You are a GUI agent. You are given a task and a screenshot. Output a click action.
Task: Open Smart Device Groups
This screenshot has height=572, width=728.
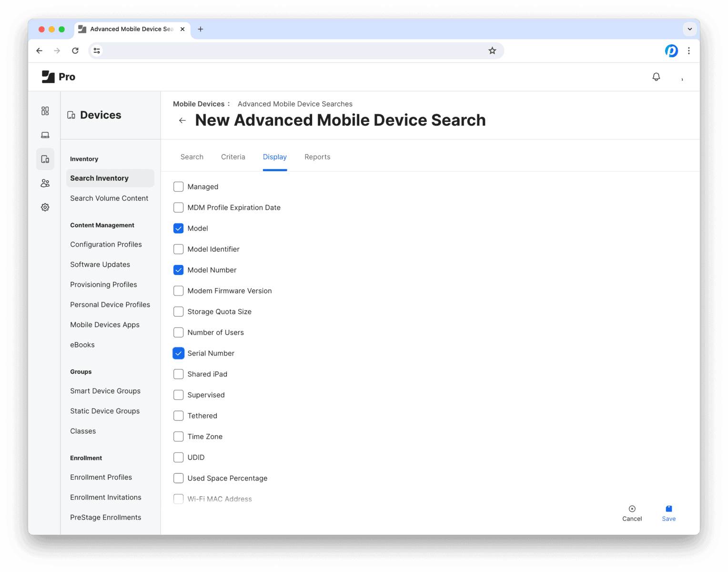[x=105, y=391]
